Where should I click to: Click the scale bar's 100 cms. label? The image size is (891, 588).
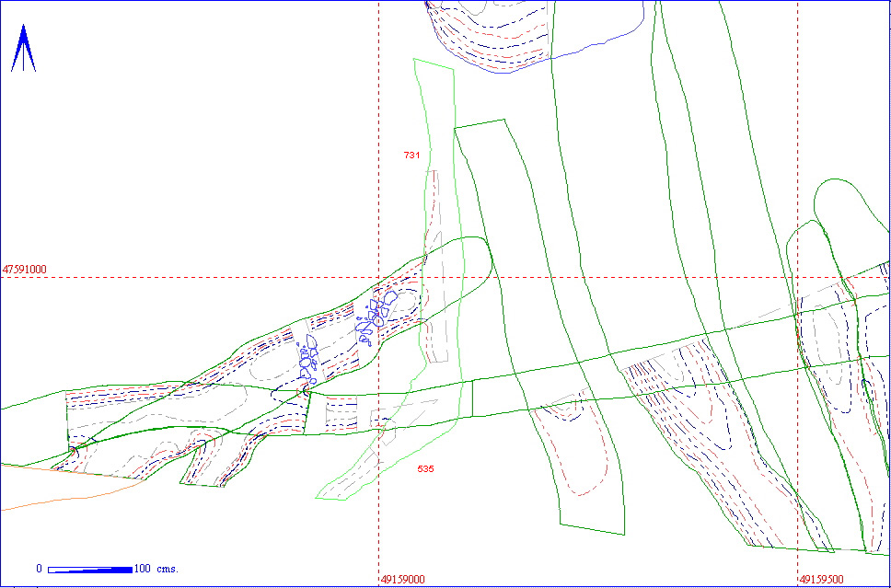tap(156, 569)
